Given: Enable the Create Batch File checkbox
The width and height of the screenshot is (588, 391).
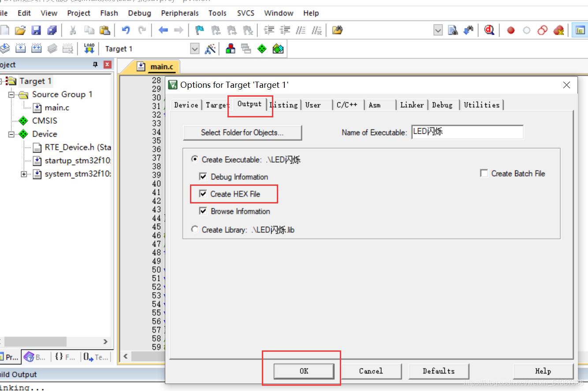Looking at the screenshot, I should pyautogui.click(x=484, y=173).
